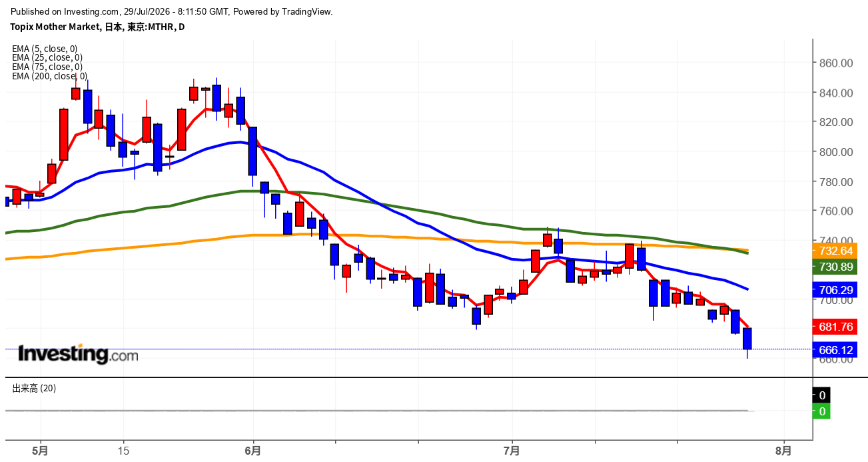This screenshot has height=462, width=868.
Task: Click the red 681.76 EMA price tag
Action: click(x=835, y=327)
